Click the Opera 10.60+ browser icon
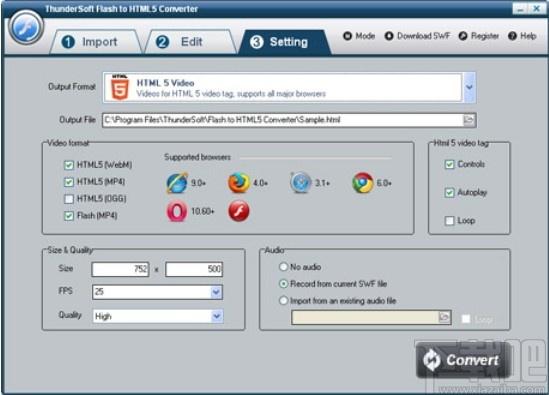 pyautogui.click(x=177, y=211)
